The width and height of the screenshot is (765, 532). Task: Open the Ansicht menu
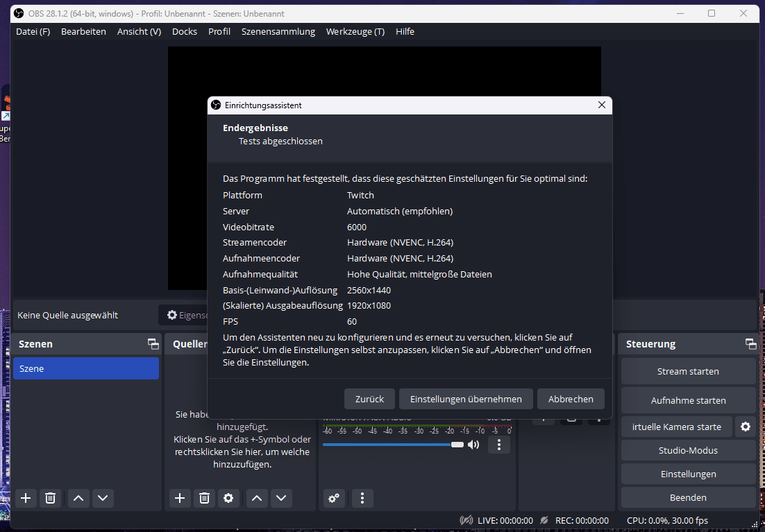pyautogui.click(x=139, y=31)
